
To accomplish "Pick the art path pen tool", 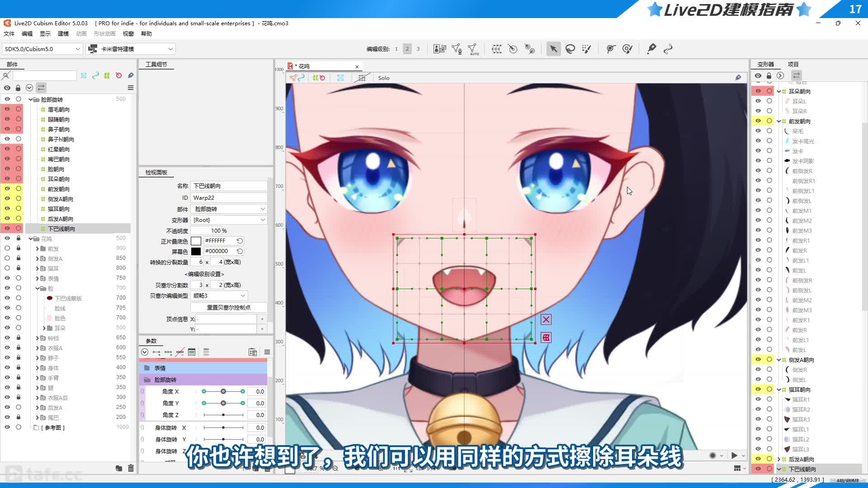I will tap(651, 49).
